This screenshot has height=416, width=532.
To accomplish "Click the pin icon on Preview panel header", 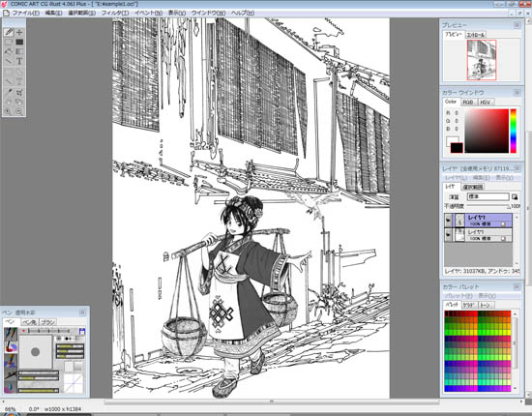I will (x=517, y=25).
